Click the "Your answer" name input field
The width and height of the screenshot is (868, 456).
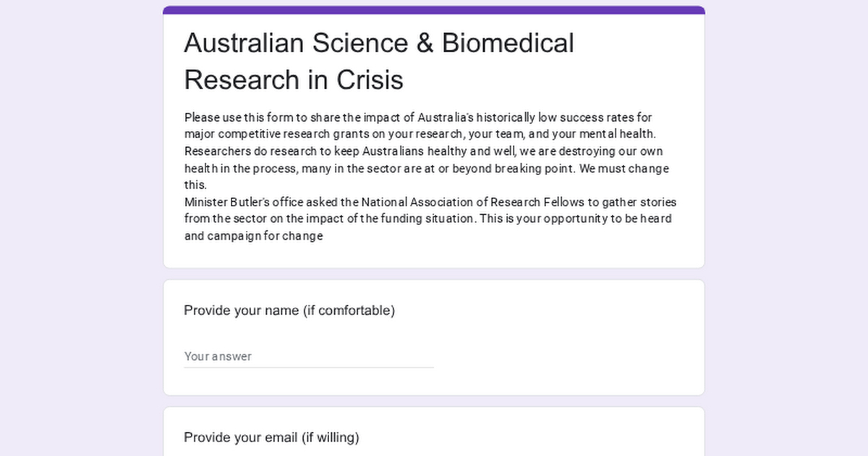click(308, 356)
